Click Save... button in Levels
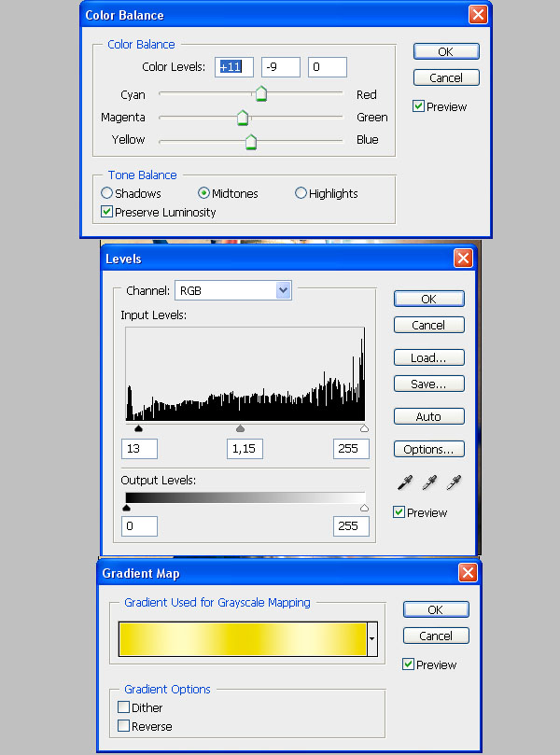The width and height of the screenshot is (560, 755). click(x=429, y=384)
